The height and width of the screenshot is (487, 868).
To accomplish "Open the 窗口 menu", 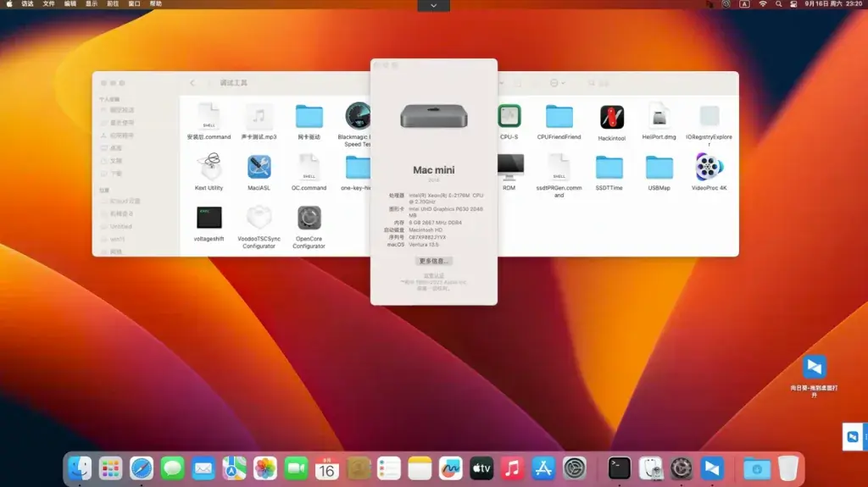I will point(135,4).
